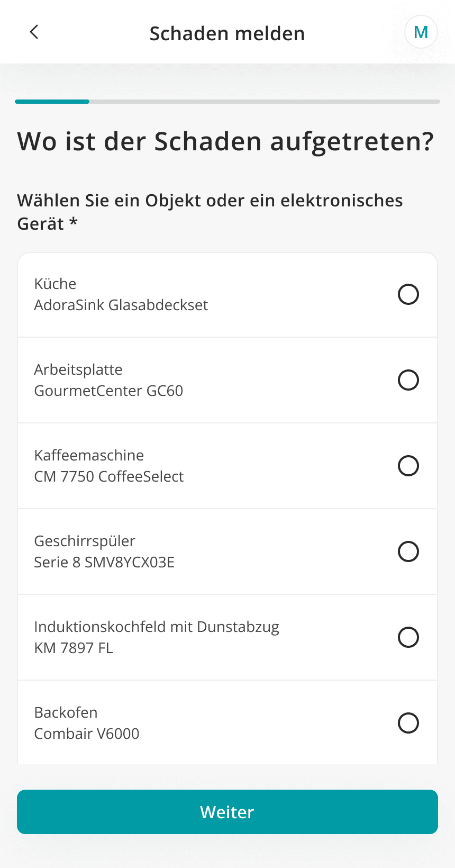The height and width of the screenshot is (868, 455).
Task: Go back using the left arrow icon
Action: [34, 32]
